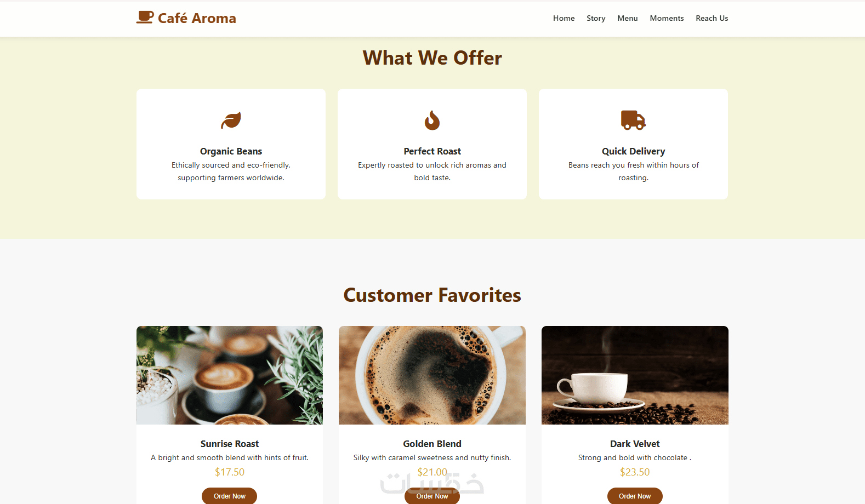Open the Home nav link
The width and height of the screenshot is (865, 504).
click(x=564, y=18)
